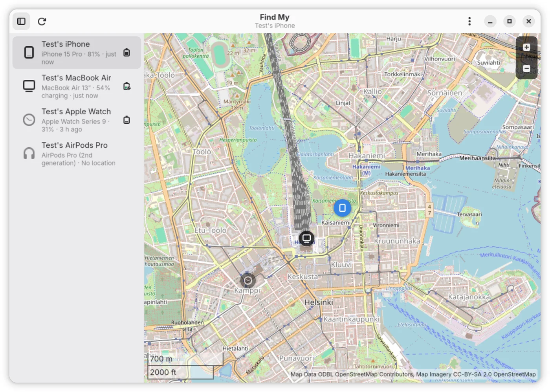Click the 'Hakaniemi' district label on map
Image resolution: width=550 pixels, height=392 pixels.
367,156
